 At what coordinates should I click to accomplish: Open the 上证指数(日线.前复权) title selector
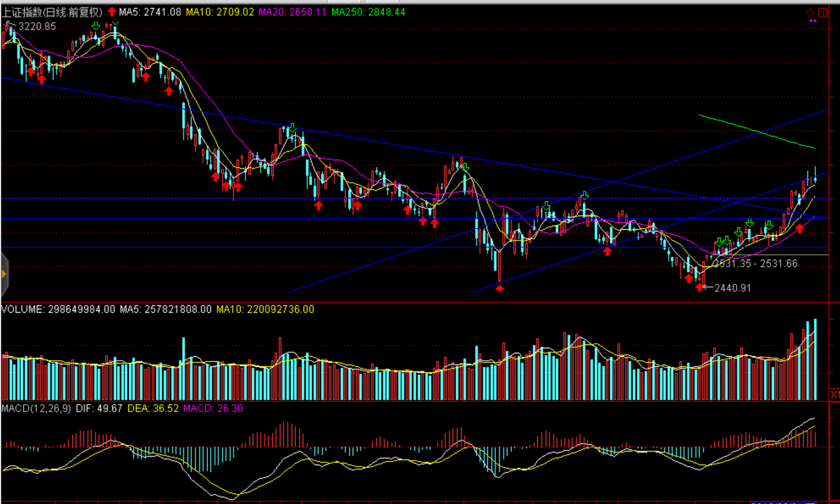tap(52, 12)
